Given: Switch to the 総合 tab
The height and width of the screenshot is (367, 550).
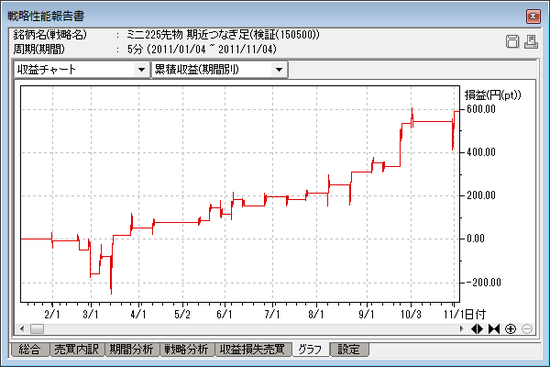Looking at the screenshot, I should pyautogui.click(x=29, y=349).
